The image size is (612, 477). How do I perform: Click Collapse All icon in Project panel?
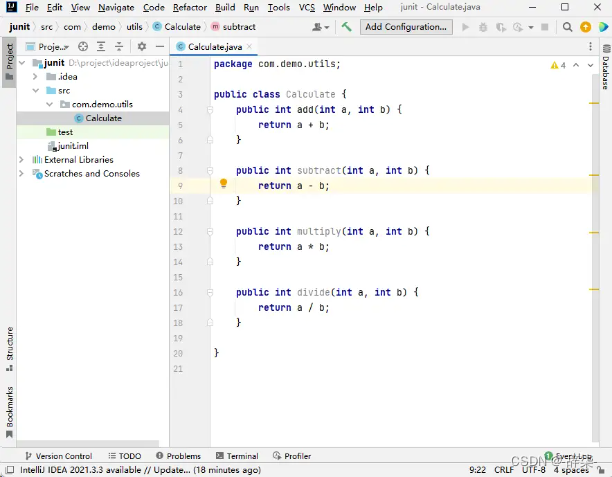click(119, 47)
